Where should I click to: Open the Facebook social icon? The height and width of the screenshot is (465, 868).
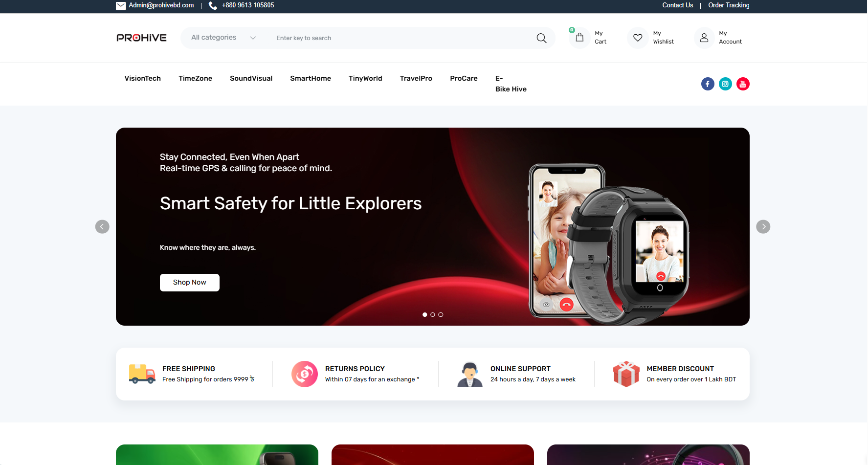pyautogui.click(x=708, y=84)
